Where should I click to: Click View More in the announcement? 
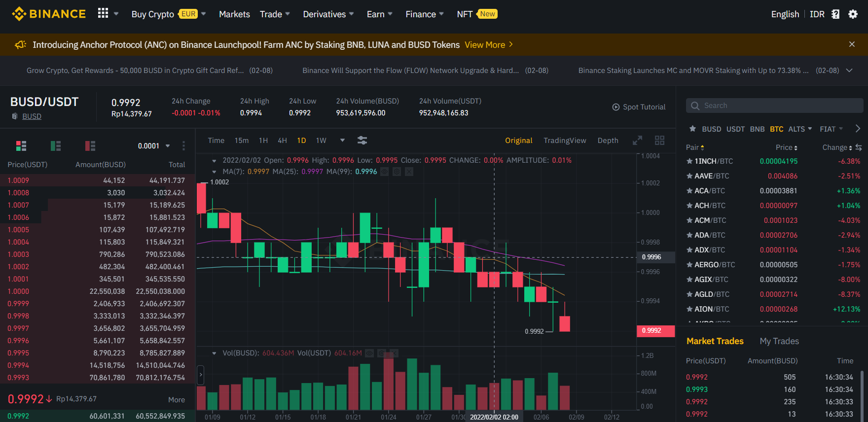(x=489, y=45)
